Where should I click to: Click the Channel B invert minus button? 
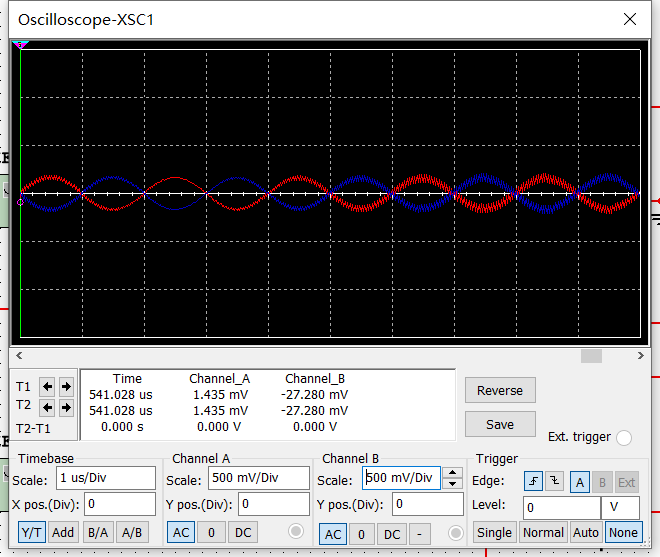tap(420, 534)
